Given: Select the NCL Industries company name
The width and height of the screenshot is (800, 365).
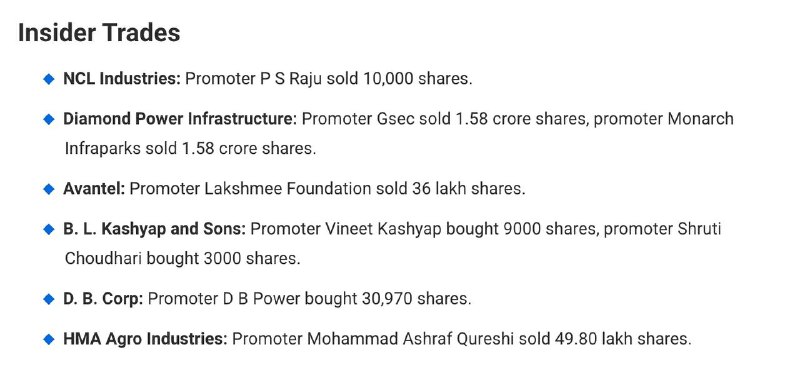Looking at the screenshot, I should pos(122,79).
